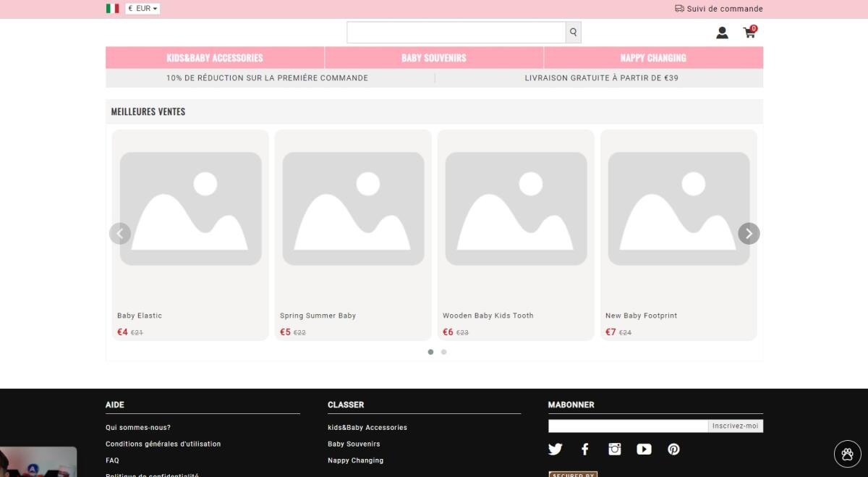
Task: Click the newsletter email input field
Action: coord(628,426)
